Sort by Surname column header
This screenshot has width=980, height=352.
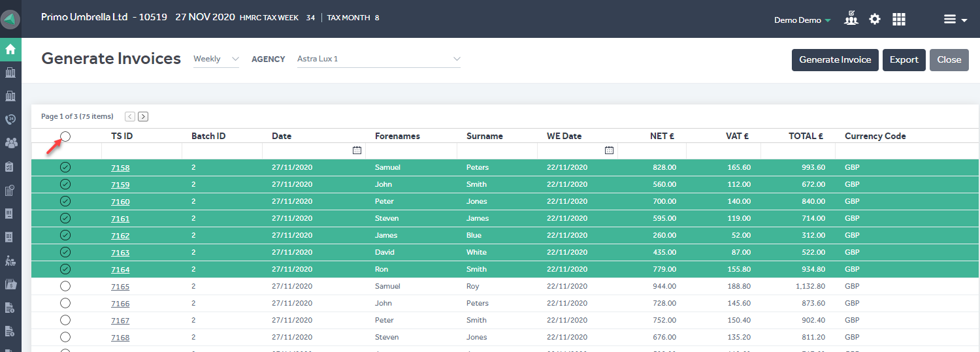tap(485, 136)
